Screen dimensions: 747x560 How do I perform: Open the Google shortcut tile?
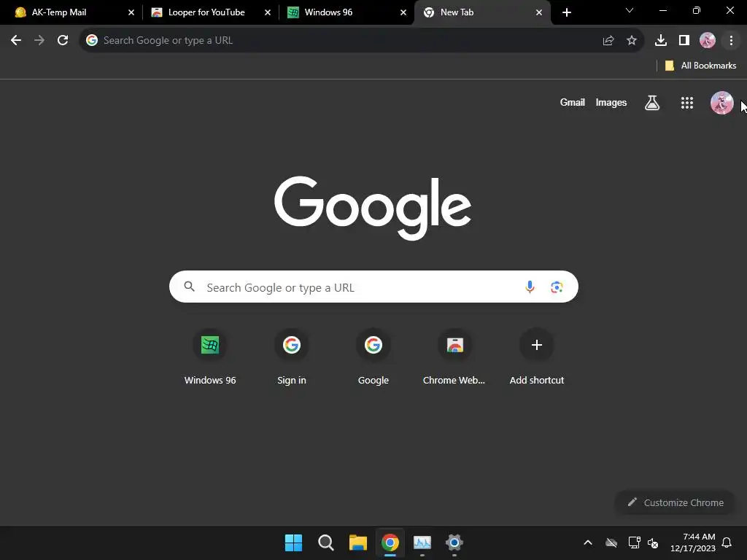(x=373, y=357)
